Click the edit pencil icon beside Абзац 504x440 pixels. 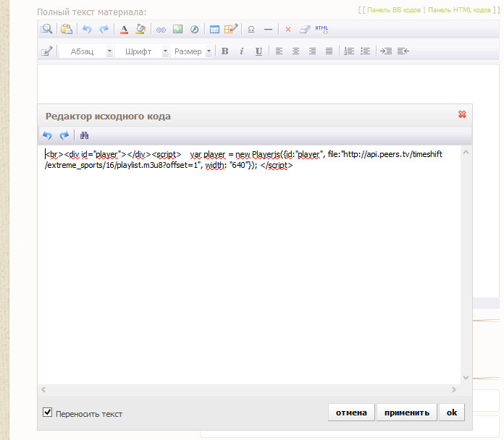pos(47,51)
